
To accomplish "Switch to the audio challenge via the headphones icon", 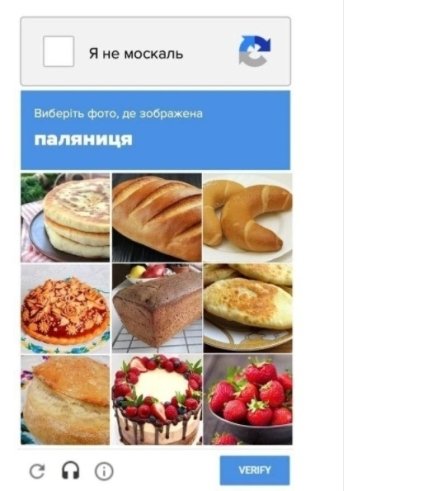I will click(71, 471).
